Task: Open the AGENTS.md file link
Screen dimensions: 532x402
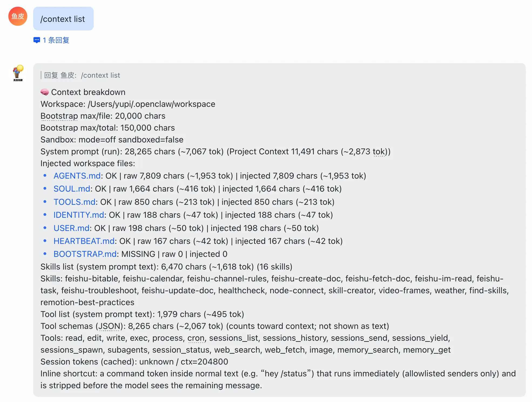Action: pos(77,176)
